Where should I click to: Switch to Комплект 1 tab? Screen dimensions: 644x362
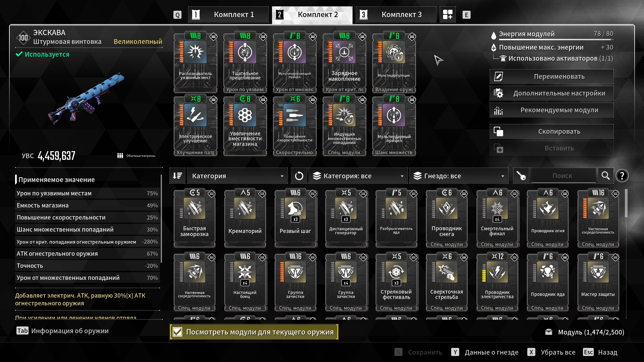[x=228, y=14]
